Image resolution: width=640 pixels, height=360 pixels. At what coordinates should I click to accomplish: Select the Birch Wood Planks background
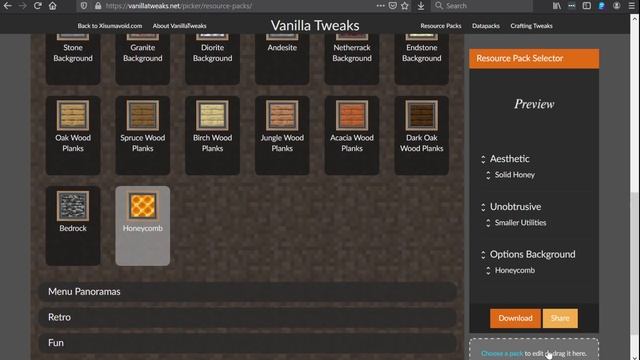[x=212, y=135]
